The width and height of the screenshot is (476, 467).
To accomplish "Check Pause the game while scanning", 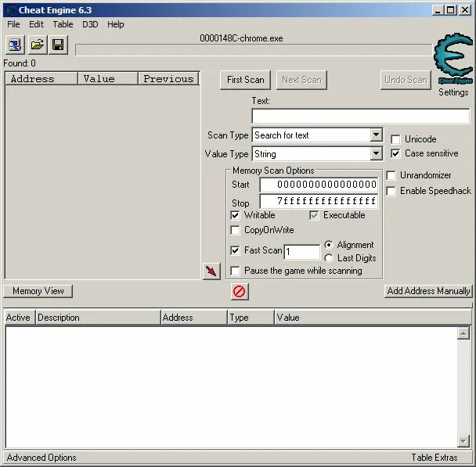I will click(x=235, y=271).
